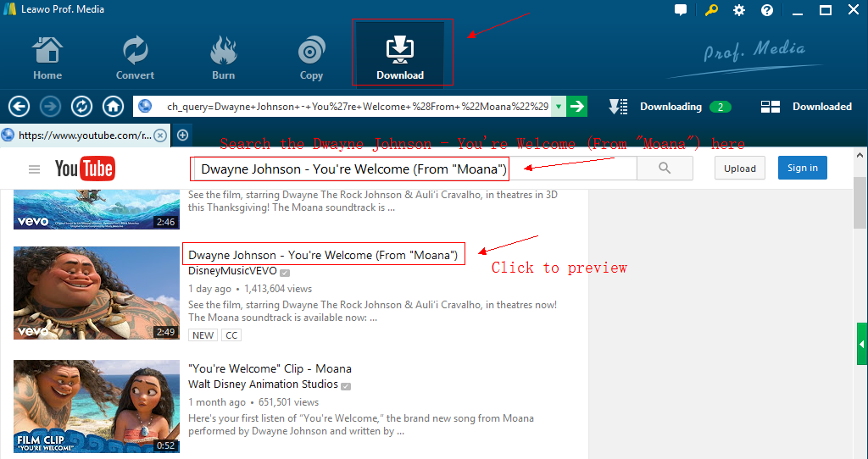Open "You're Welcome" Clip - Moana title
The height and width of the screenshot is (459, 868).
270,369
